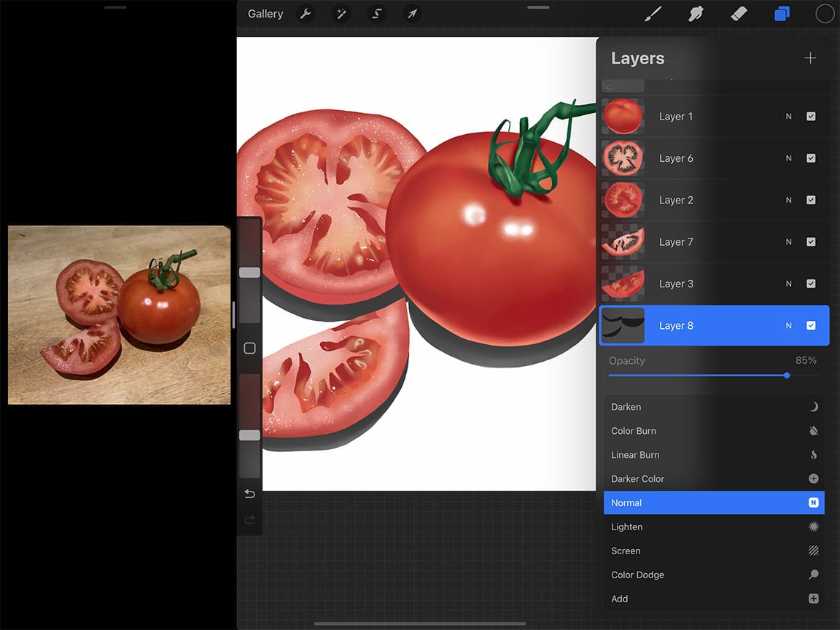Open the Actions wrench menu
840x630 pixels.
click(x=306, y=13)
